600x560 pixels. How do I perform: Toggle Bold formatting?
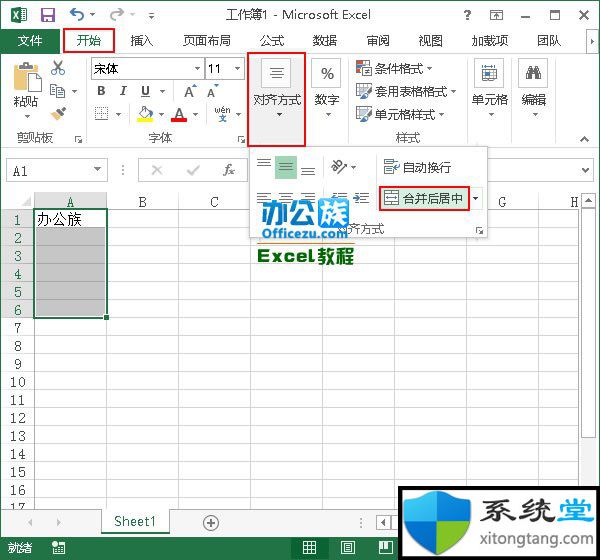point(101,91)
